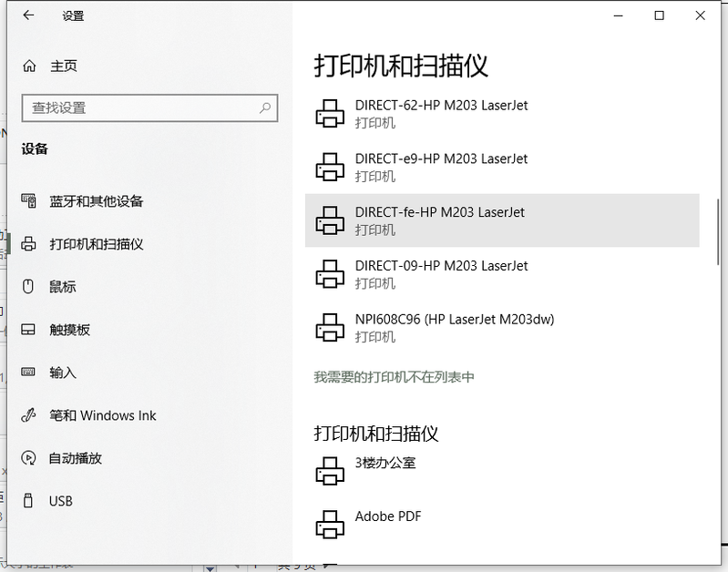Click the USB drive icon
This screenshot has height=572, width=728.
coord(28,501)
